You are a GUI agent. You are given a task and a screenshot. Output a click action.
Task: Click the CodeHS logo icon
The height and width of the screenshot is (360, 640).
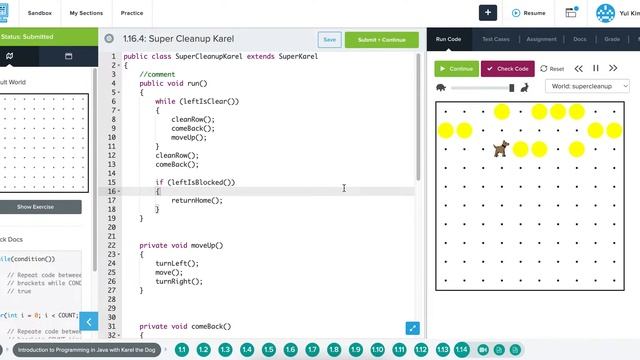4,13
